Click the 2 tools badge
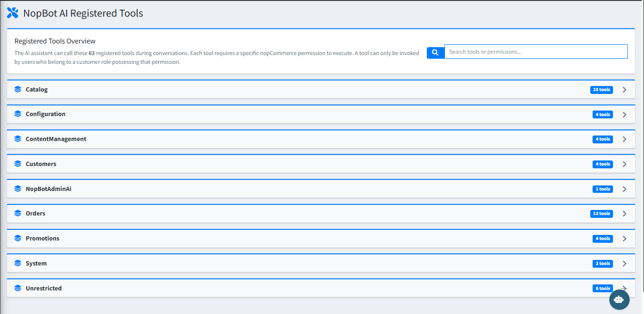Viewport: 644px width, 314px height. point(603,264)
